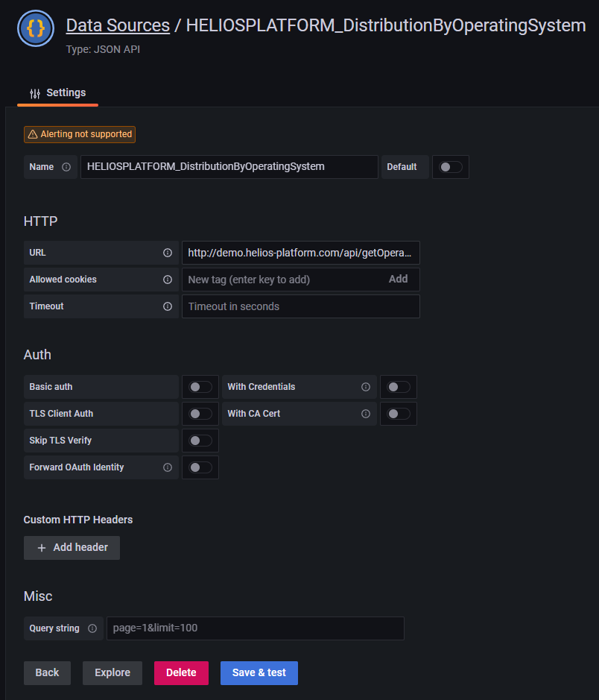The width and height of the screenshot is (599, 700).
Task: Click the TLS Client Auth label
Action: (61, 414)
